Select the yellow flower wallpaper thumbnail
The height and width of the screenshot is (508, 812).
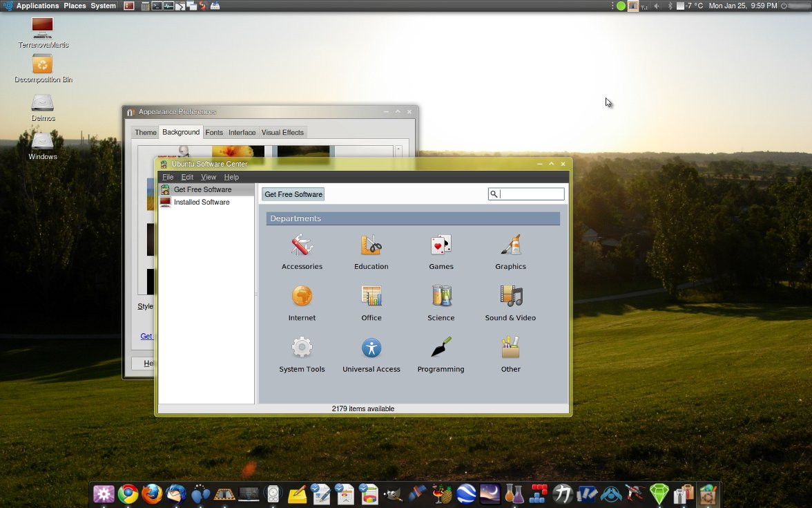click(x=238, y=152)
